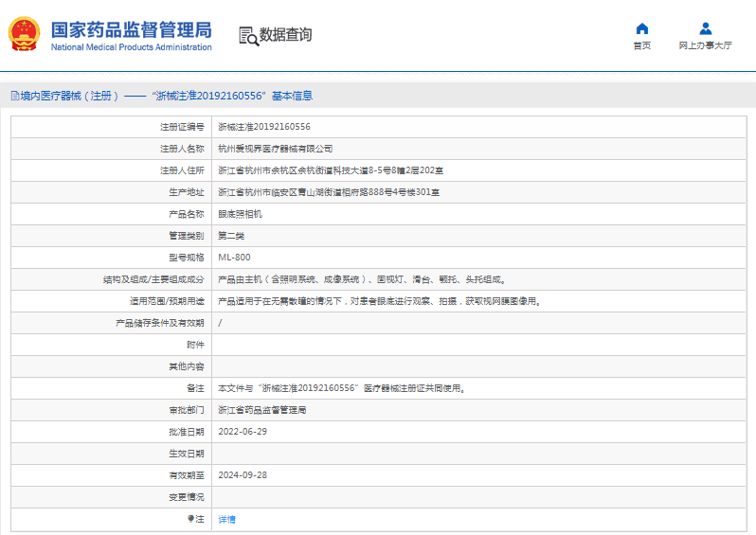Click the expiry date 2024-09-28 value
This screenshot has width=756, height=535.
point(243,475)
